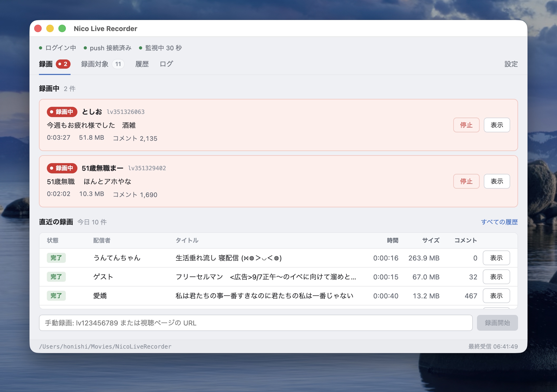Show 愛嬌 completed recording
Image resolution: width=557 pixels, height=392 pixels.
496,296
